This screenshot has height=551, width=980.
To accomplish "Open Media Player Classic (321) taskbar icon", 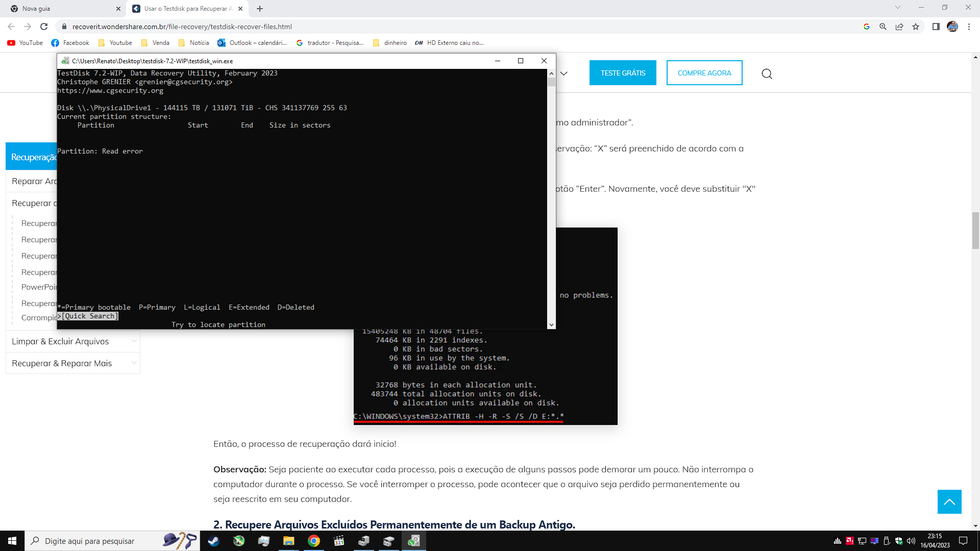I will (339, 541).
